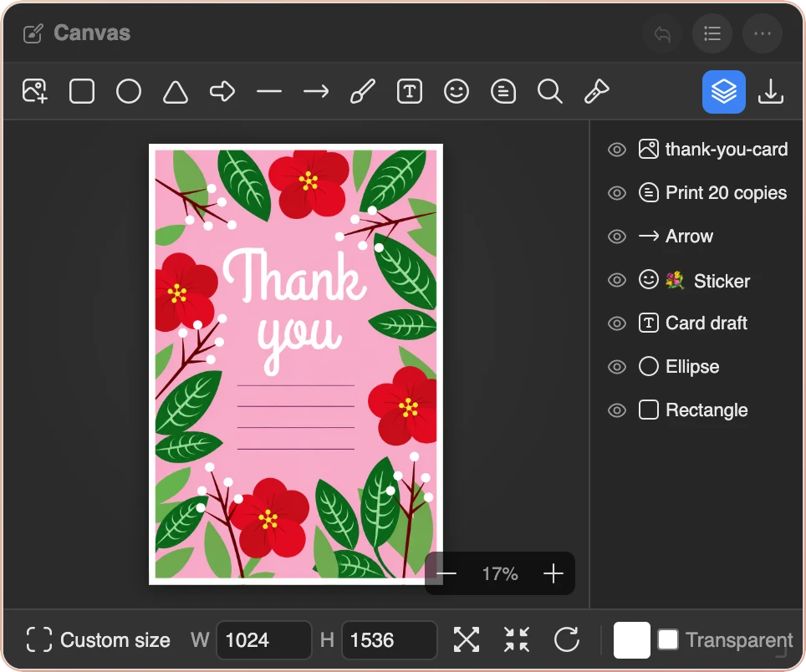Enable the Transparent background checkbox
806x672 pixels.
pyautogui.click(x=668, y=640)
